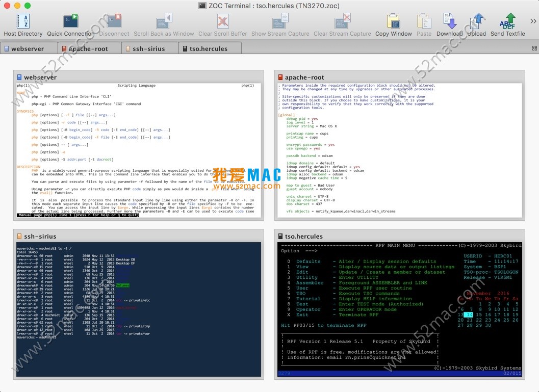Click the black icon beside tso.hercules thumbnail title

pyautogui.click(x=280, y=237)
